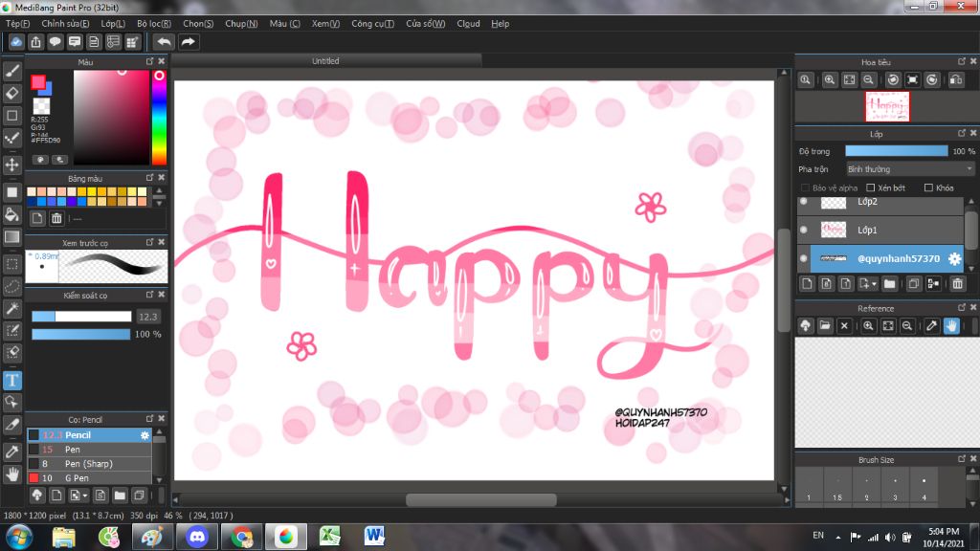Zoom out using Navigator zoom-out icon
This screenshot has width=980, height=551.
point(868,80)
